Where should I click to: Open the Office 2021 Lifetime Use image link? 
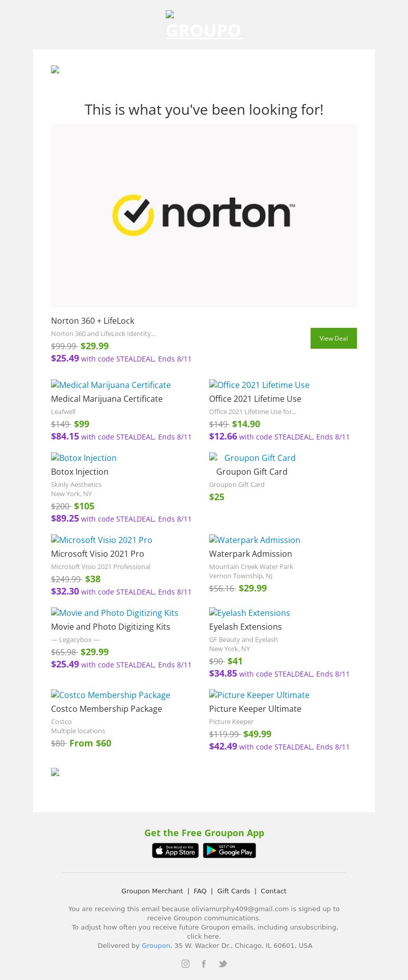(x=259, y=385)
